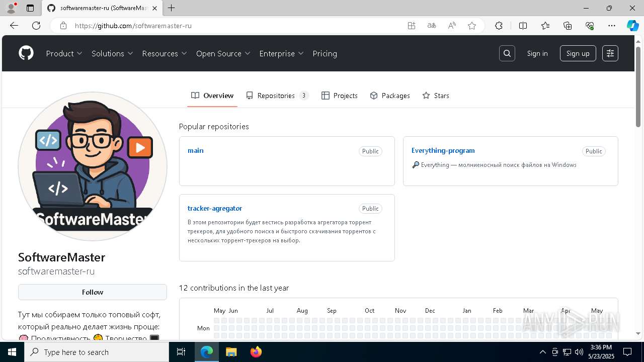The height and width of the screenshot is (362, 644).
Task: Open Windows Start menu
Action: click(x=12, y=352)
